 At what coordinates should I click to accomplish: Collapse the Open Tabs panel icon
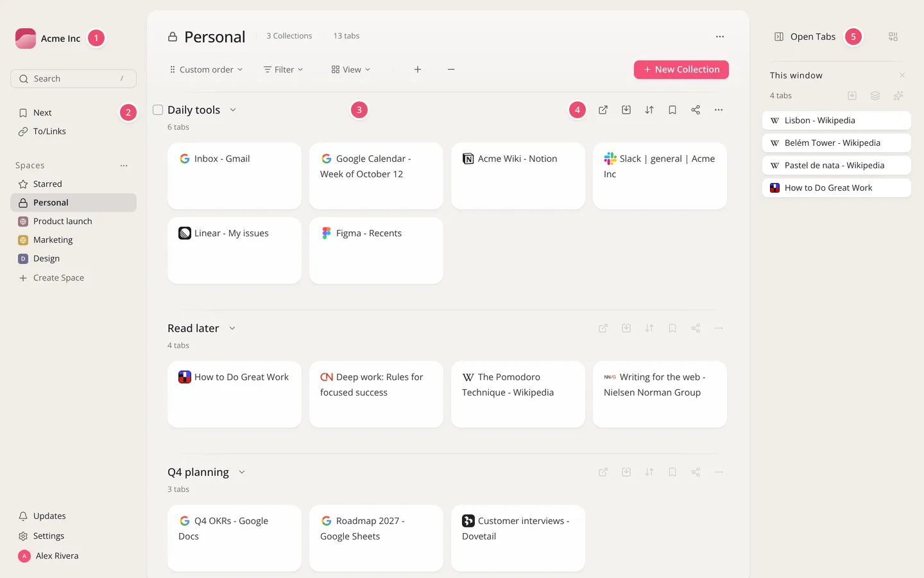[x=779, y=37]
